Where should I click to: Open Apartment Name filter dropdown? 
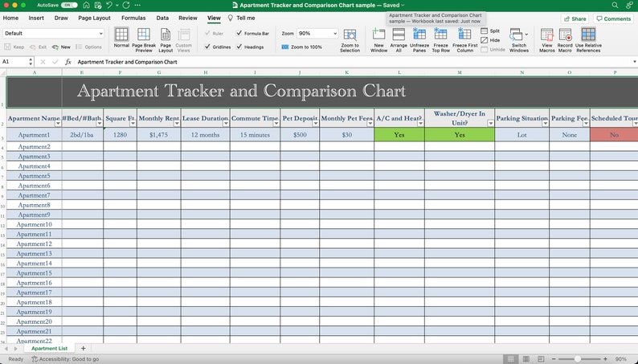click(58, 124)
